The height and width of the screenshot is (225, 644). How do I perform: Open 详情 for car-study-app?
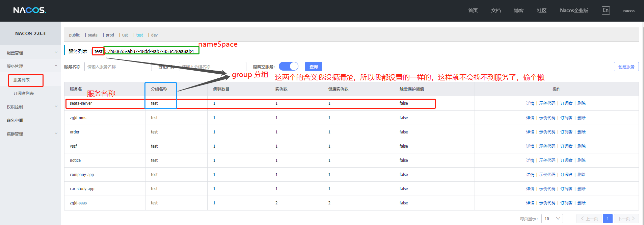[530, 189]
